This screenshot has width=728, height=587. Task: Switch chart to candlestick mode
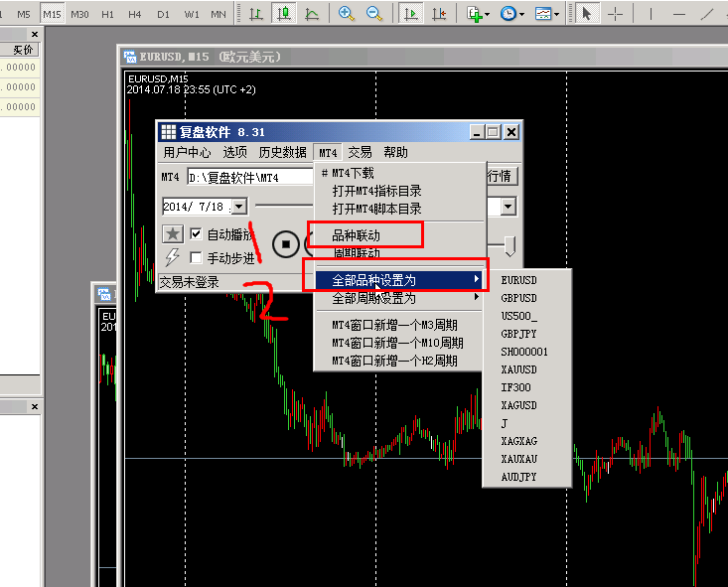284,14
